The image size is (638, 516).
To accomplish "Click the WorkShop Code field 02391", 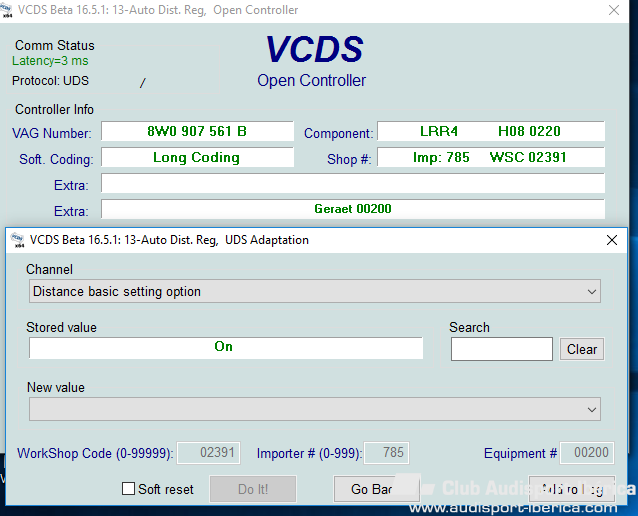I will point(209,453).
